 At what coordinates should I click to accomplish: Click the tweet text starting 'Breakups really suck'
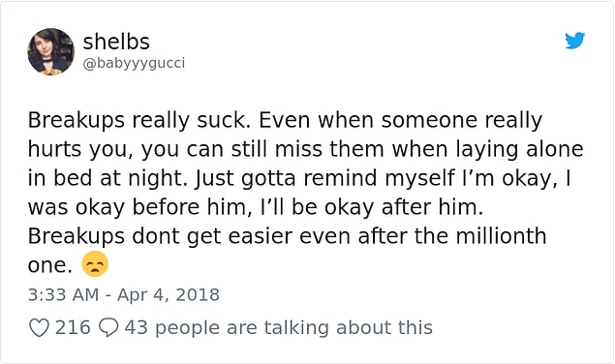coord(305,193)
